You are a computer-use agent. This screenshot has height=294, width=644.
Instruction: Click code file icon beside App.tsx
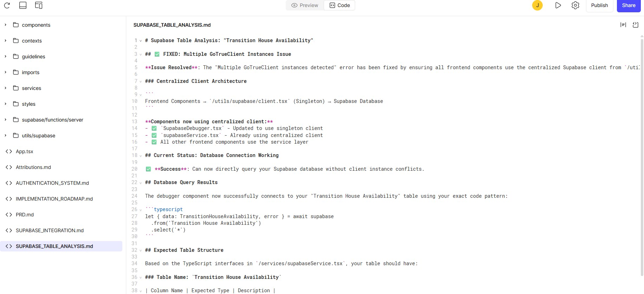coord(9,151)
